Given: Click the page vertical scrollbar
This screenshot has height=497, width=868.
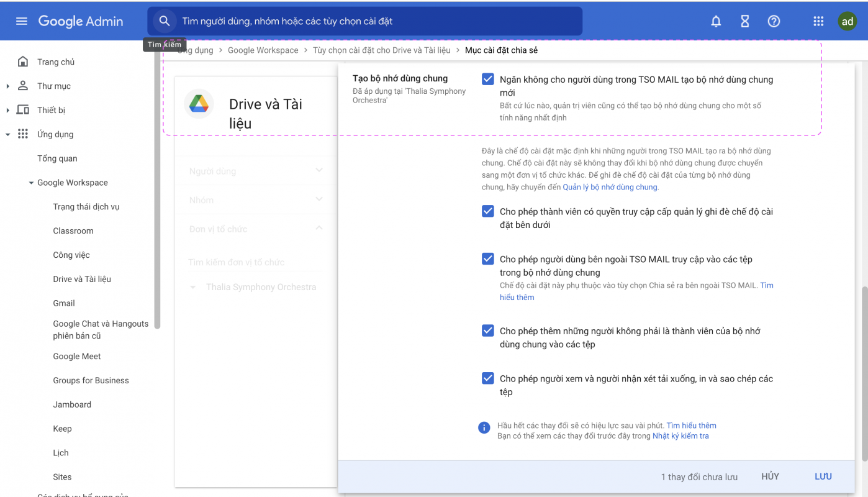Looking at the screenshot, I should tap(864, 373).
